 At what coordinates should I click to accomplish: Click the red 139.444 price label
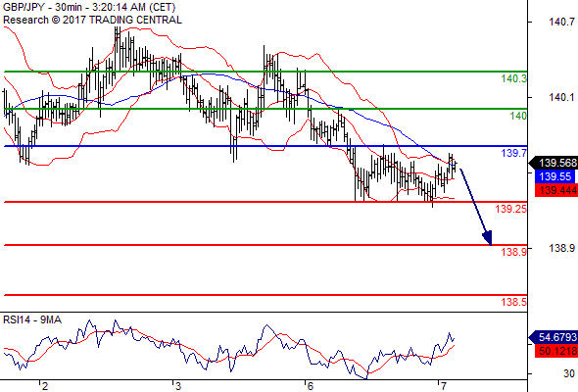pos(556,190)
